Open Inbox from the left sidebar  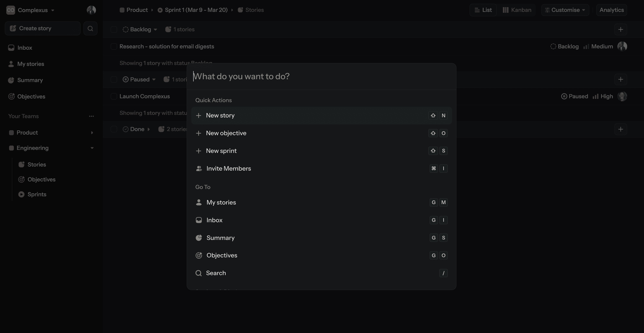(25, 48)
